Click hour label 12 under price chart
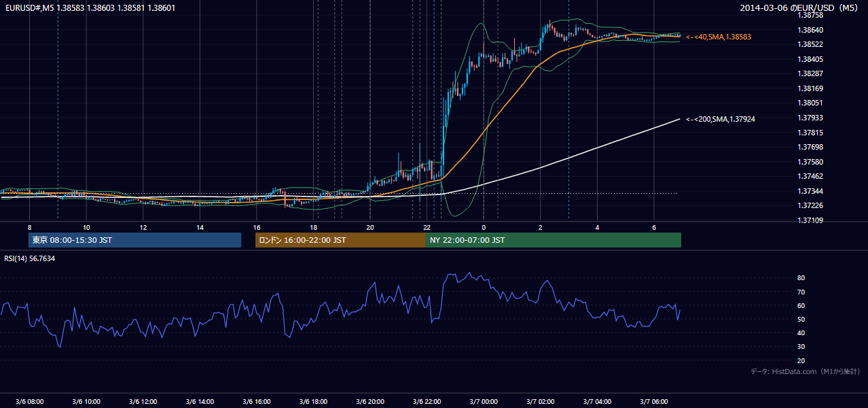Screen dimensions: 868x408 tap(143, 227)
